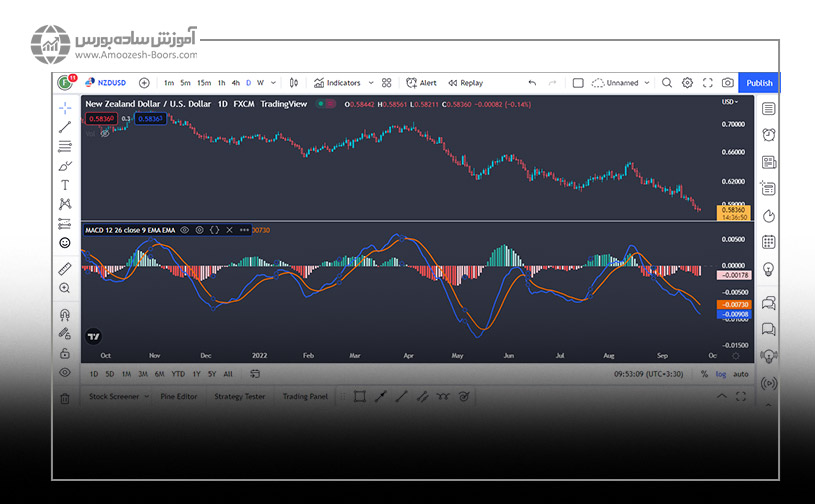Viewport: 815px width, 504px height.
Task: Open the USD currency dropdown
Action: (x=730, y=102)
